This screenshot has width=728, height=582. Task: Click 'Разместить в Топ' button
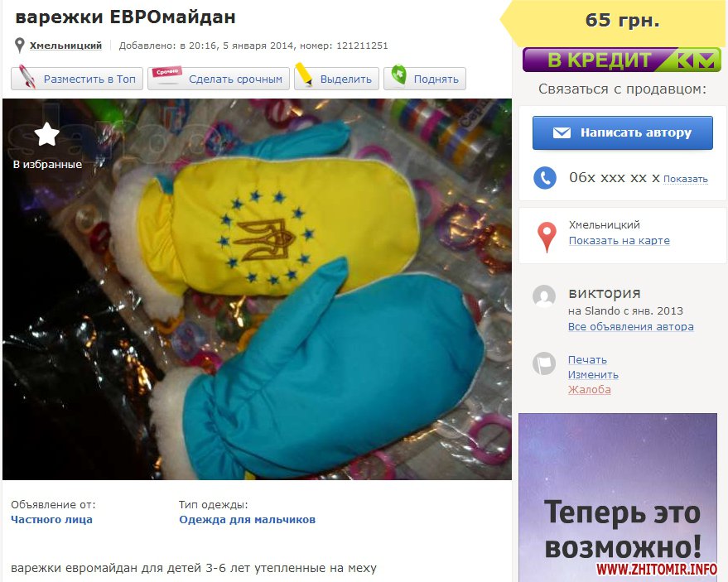tap(77, 79)
